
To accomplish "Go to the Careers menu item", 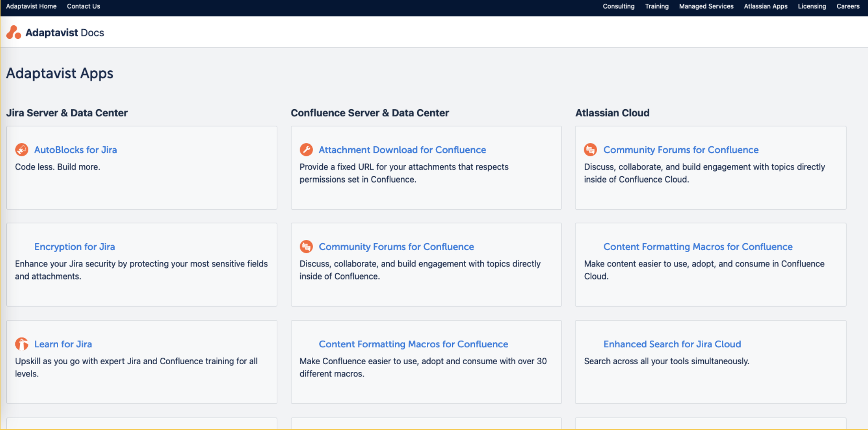I will click(x=848, y=6).
